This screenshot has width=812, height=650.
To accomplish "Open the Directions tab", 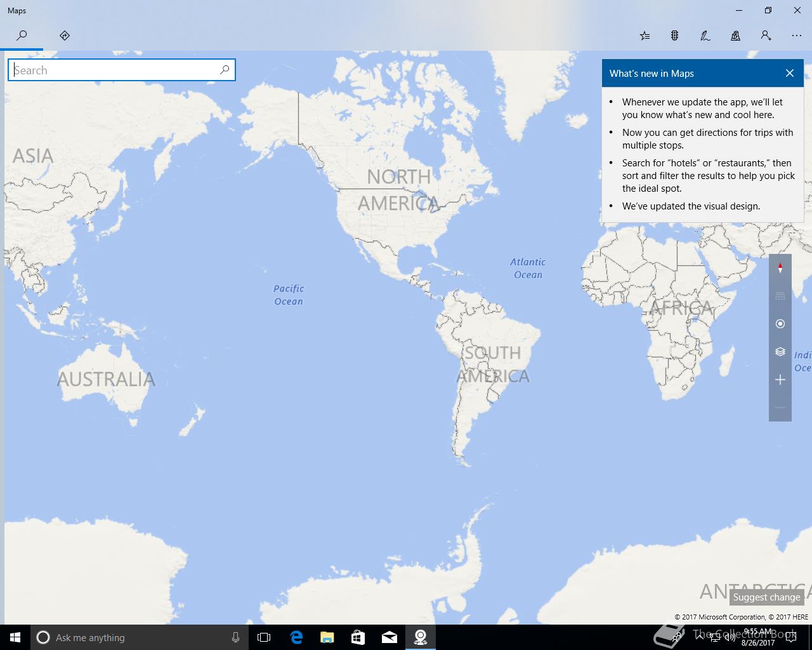I will click(65, 36).
